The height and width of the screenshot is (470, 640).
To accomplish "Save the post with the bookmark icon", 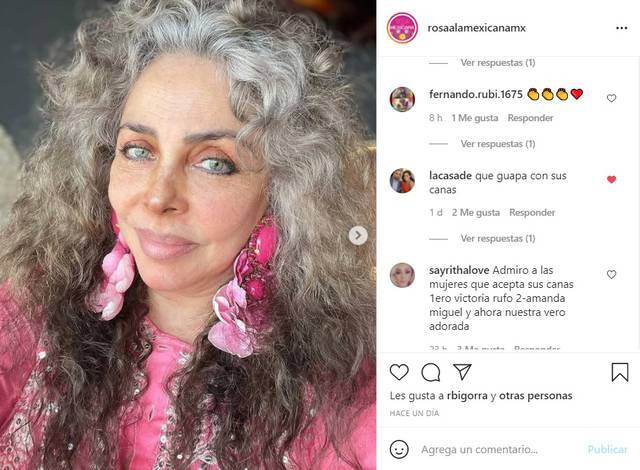I will click(x=620, y=372).
